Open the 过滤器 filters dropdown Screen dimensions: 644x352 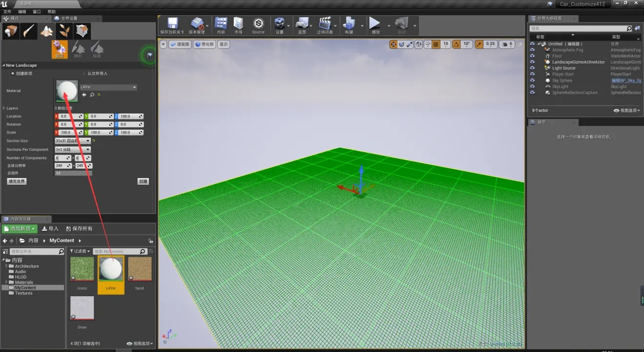(80, 251)
